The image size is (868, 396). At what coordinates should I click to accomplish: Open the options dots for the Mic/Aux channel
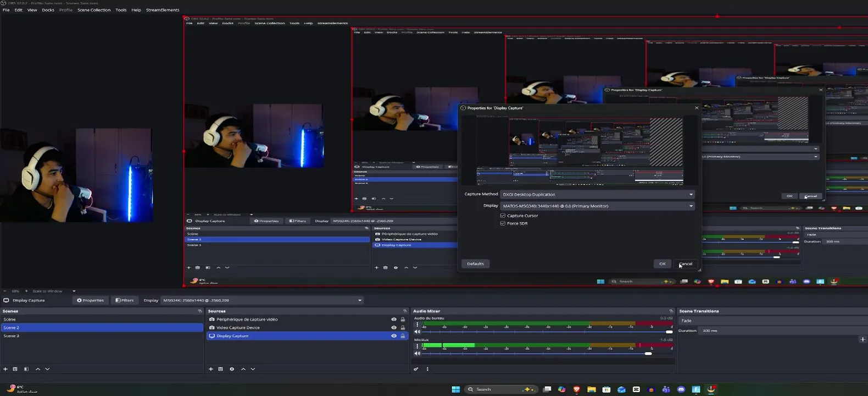click(417, 346)
